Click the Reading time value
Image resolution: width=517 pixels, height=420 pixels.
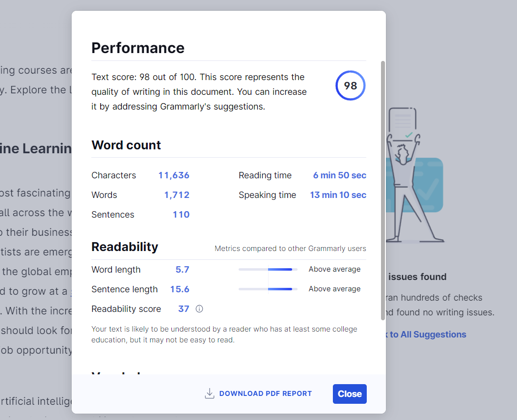(x=340, y=175)
